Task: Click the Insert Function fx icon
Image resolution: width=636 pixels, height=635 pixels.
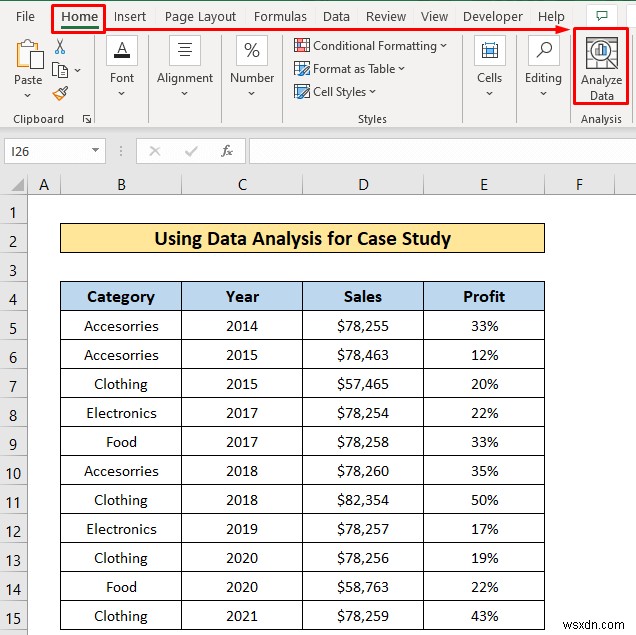Action: 227,151
